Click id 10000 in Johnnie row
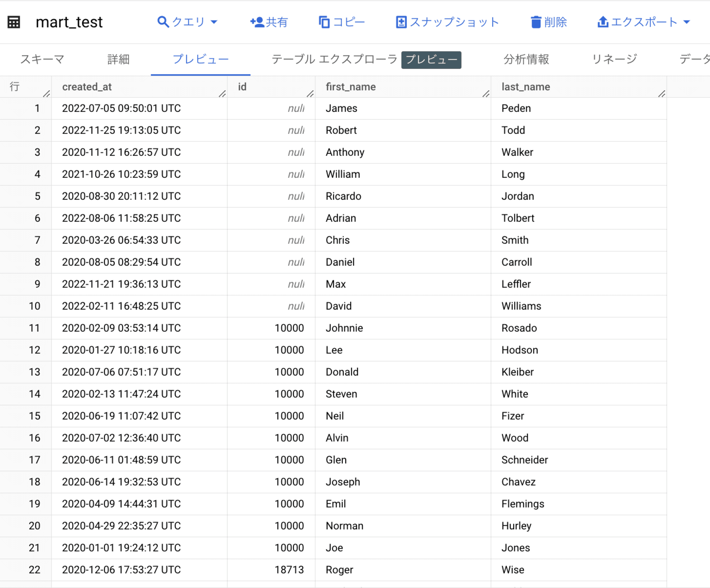The image size is (710, 588). tap(271, 328)
